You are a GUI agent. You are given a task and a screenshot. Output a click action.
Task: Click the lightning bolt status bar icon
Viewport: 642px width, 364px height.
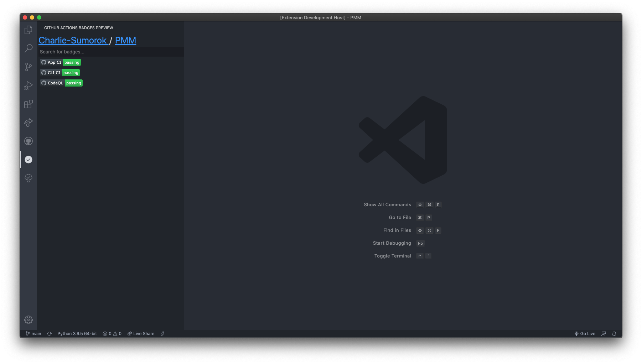coord(163,334)
